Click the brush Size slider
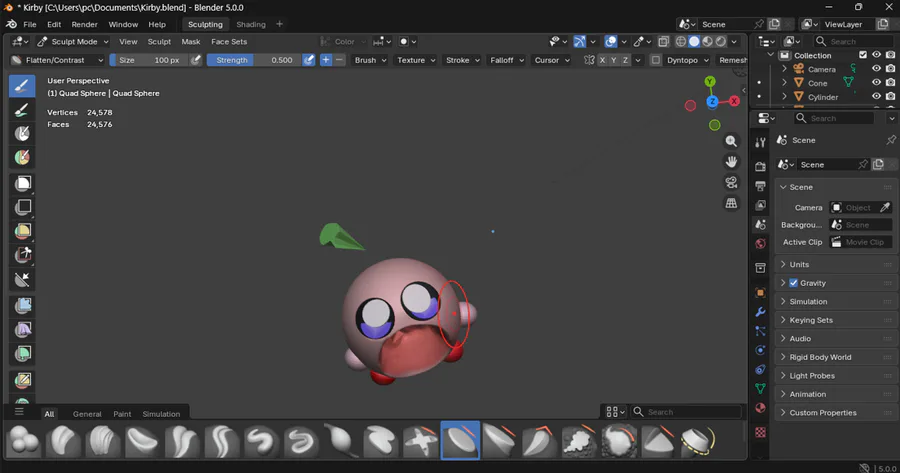This screenshot has width=900, height=473. (x=149, y=60)
